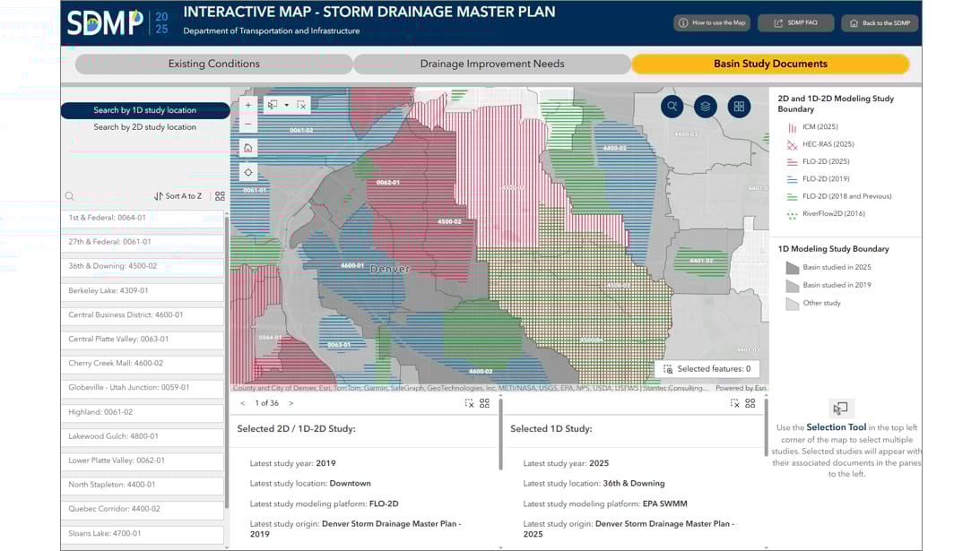
Task: Open the map layers widget
Action: tap(706, 107)
